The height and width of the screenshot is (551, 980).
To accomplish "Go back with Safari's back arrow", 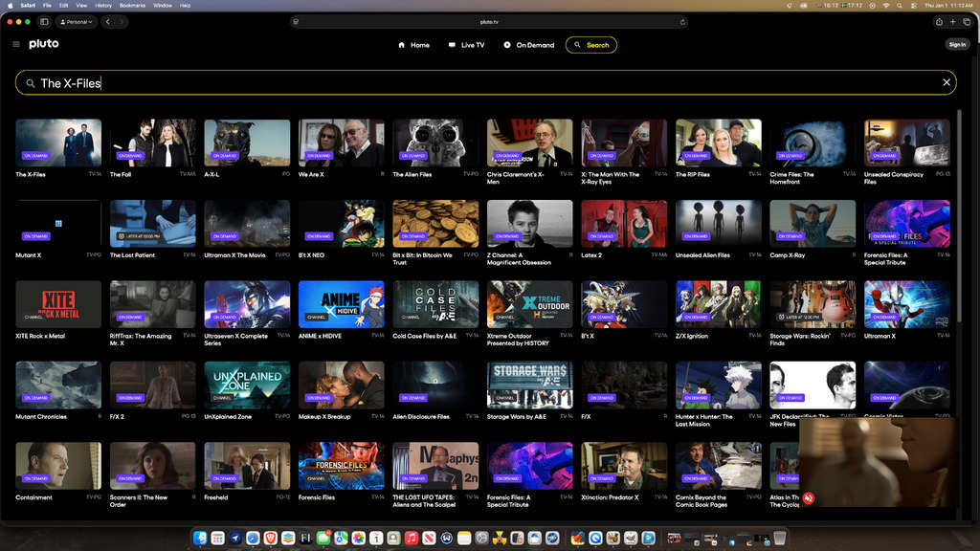I will click(x=108, y=21).
